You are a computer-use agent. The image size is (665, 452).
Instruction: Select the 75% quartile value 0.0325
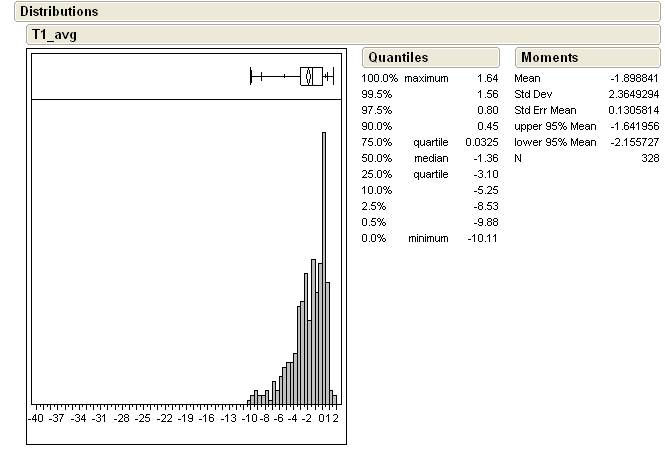480,142
